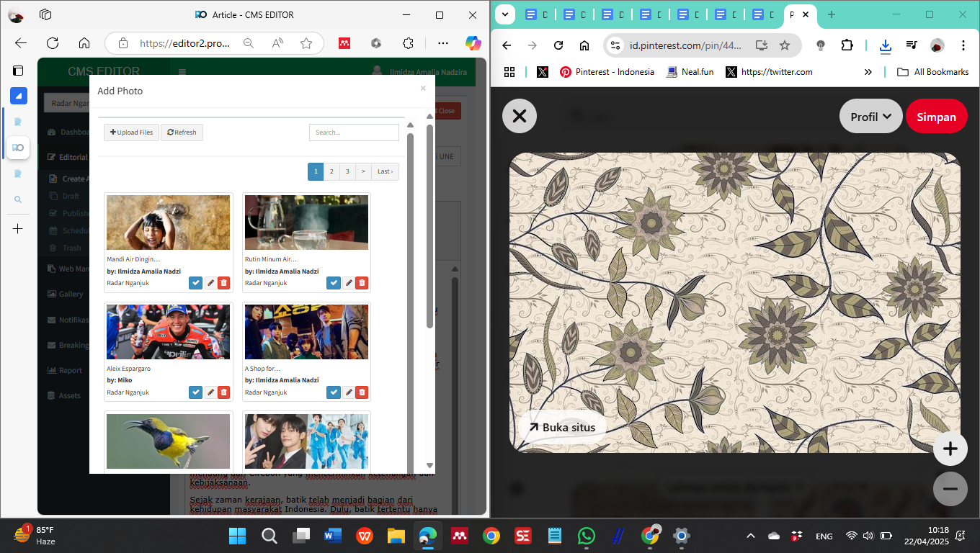
Task: Open the Mandi Air Dingin thumbnail
Action: click(168, 222)
